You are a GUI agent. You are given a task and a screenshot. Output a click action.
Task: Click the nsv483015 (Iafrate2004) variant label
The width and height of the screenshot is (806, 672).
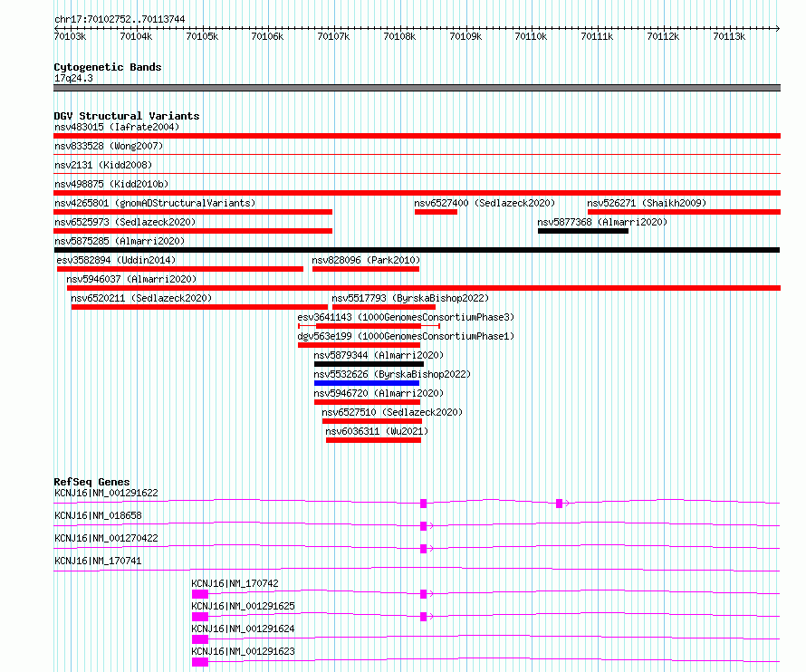click(x=117, y=127)
